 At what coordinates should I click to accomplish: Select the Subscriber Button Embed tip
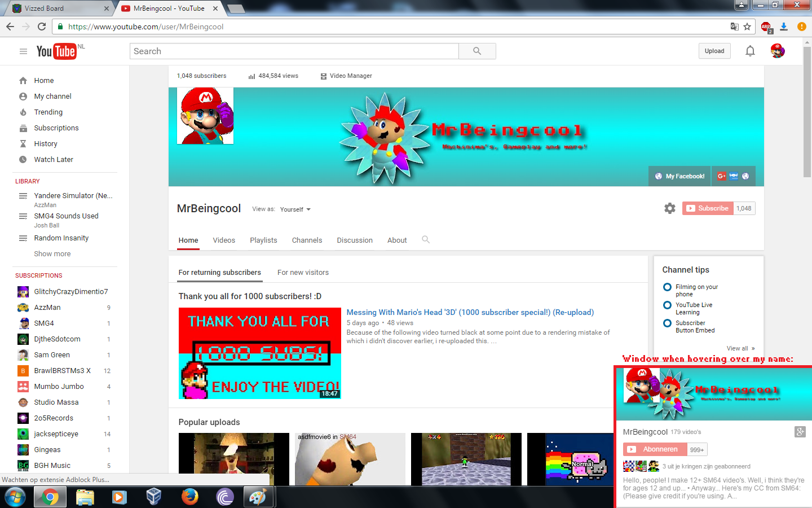pos(667,323)
